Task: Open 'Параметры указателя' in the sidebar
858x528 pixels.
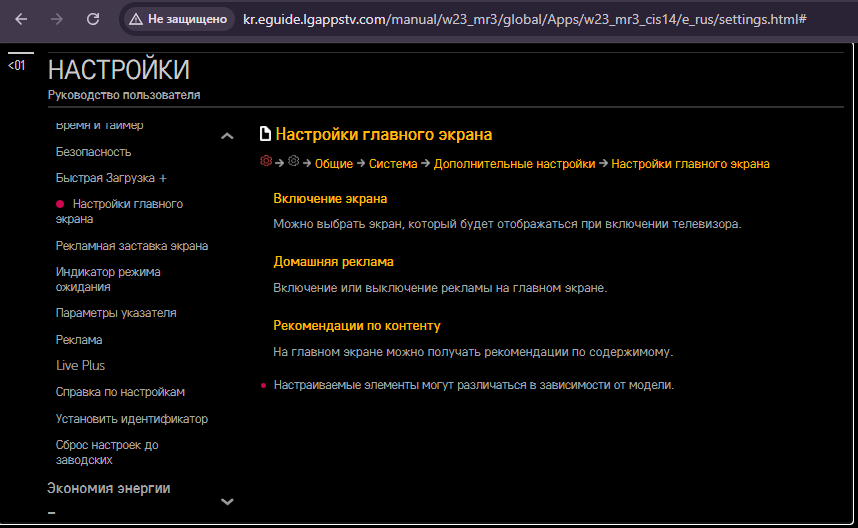Action: pyautogui.click(x=116, y=312)
